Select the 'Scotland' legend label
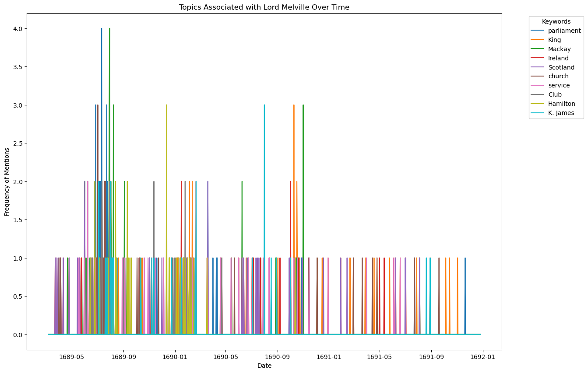The image size is (588, 373). click(x=561, y=67)
